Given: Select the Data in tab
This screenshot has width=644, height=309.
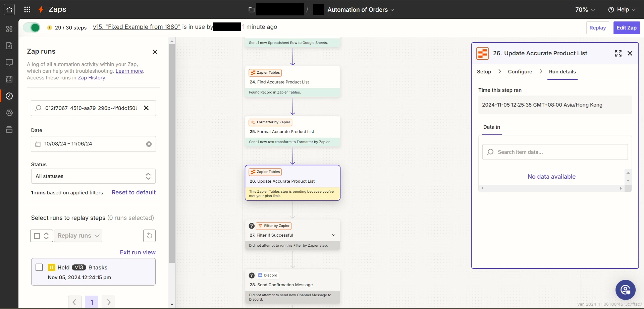Looking at the screenshot, I should point(492,127).
